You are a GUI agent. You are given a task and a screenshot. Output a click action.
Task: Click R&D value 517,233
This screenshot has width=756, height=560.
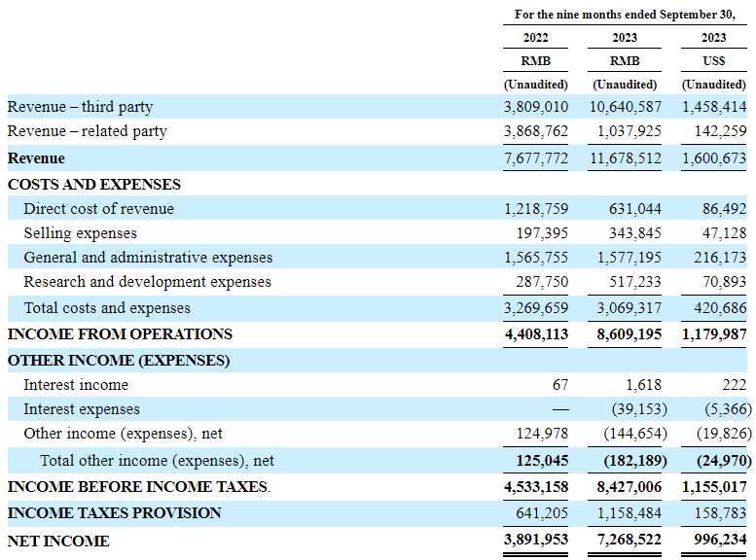(x=635, y=281)
